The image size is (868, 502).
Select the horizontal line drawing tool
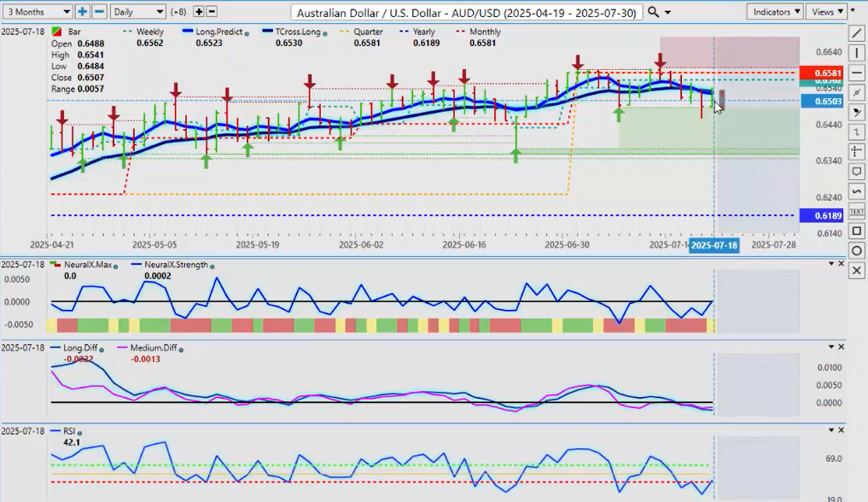(x=857, y=73)
